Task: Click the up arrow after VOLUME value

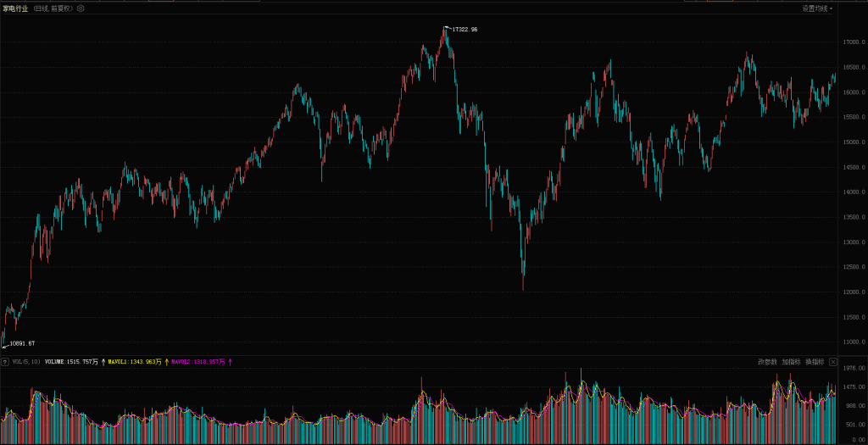Action: click(x=103, y=362)
